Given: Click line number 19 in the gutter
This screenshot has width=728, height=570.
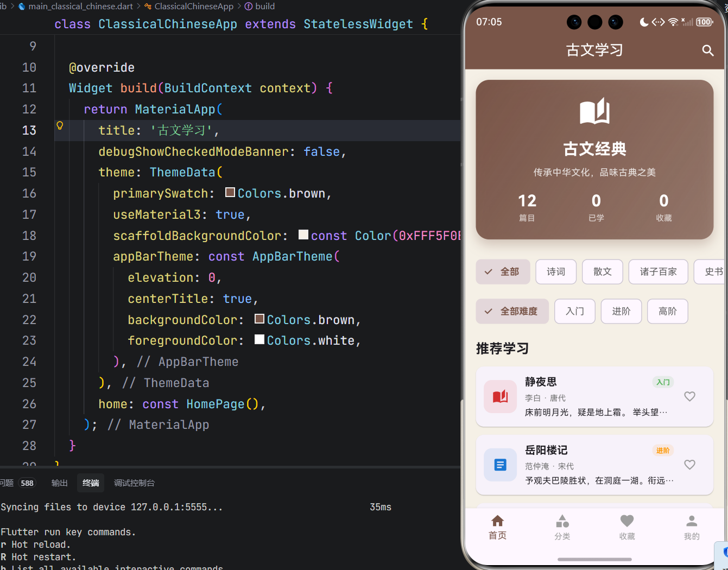Looking at the screenshot, I should [x=29, y=256].
